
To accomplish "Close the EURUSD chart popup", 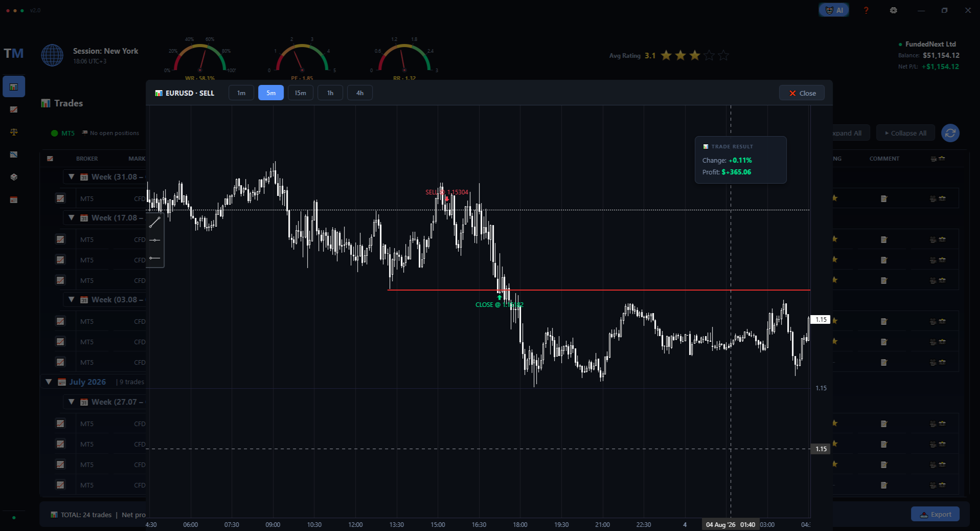I will click(802, 93).
